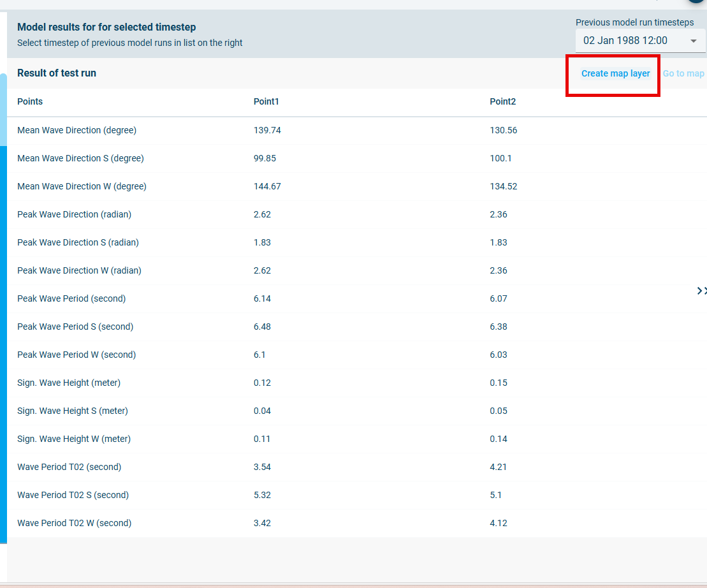
Task: Click Point2 value 6.38
Action: tap(499, 327)
